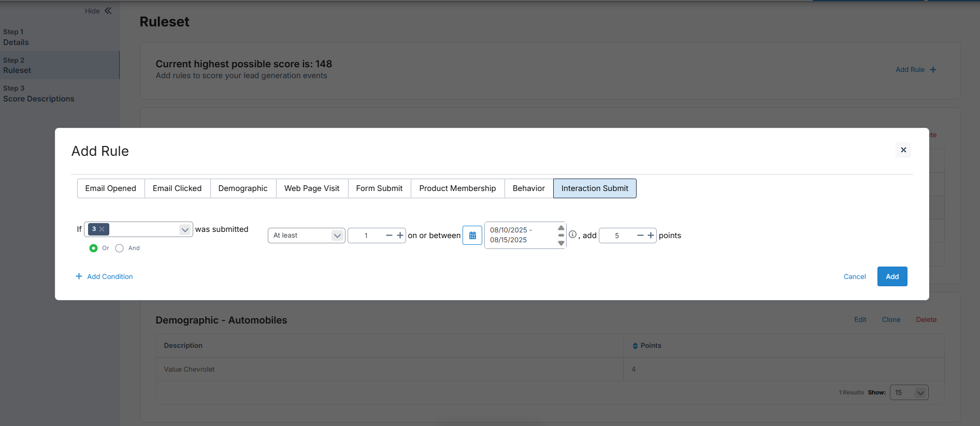The width and height of the screenshot is (980, 426).
Task: Open the date range calendar picker
Action: [472, 236]
